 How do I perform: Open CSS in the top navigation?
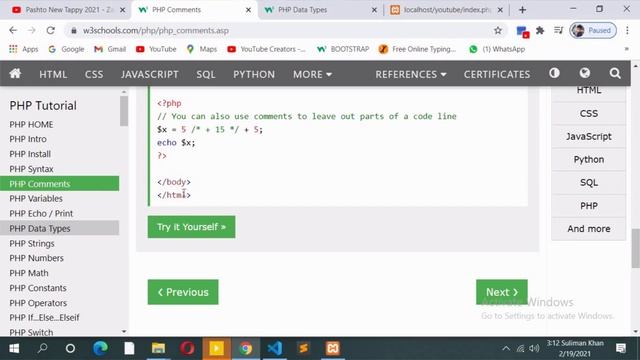click(x=94, y=74)
